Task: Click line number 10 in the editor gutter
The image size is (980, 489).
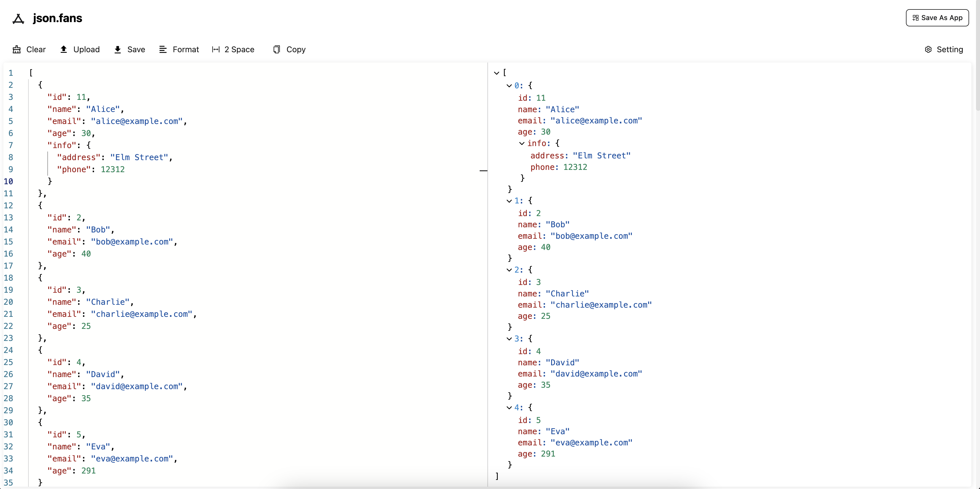Action: click(x=8, y=181)
